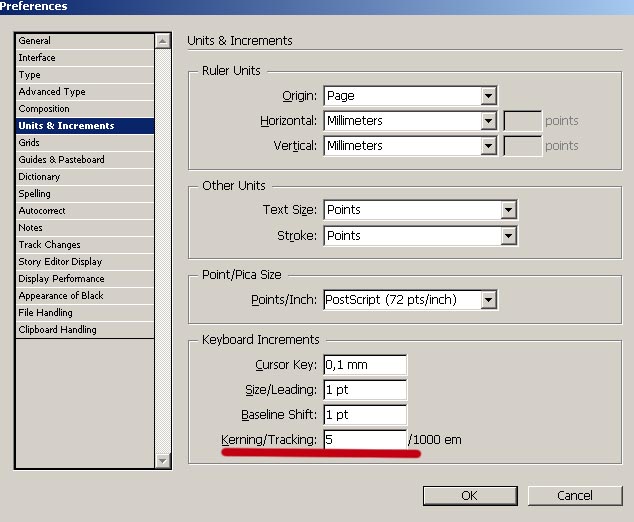Select Clipboard Handling category
Screen dimensions: 634x522
[85, 330]
